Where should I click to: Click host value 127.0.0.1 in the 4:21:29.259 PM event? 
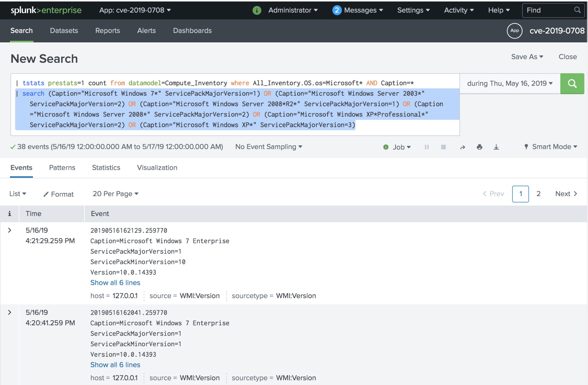125,296
